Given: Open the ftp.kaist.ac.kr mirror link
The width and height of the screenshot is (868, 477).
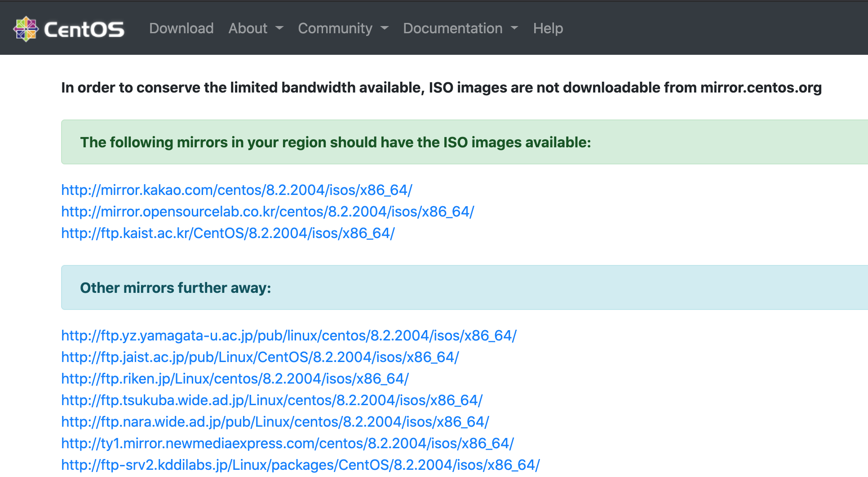Looking at the screenshot, I should coord(228,233).
